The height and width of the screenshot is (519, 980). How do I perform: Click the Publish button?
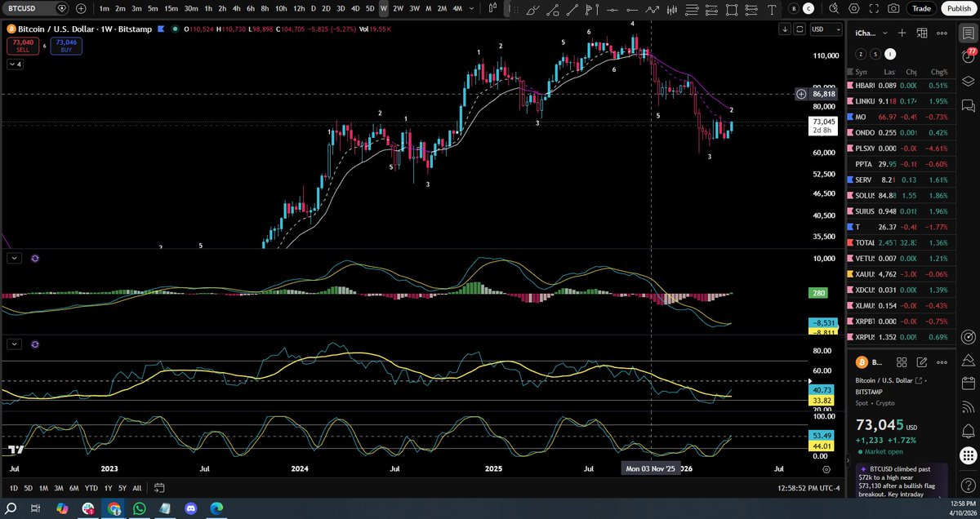pos(959,8)
